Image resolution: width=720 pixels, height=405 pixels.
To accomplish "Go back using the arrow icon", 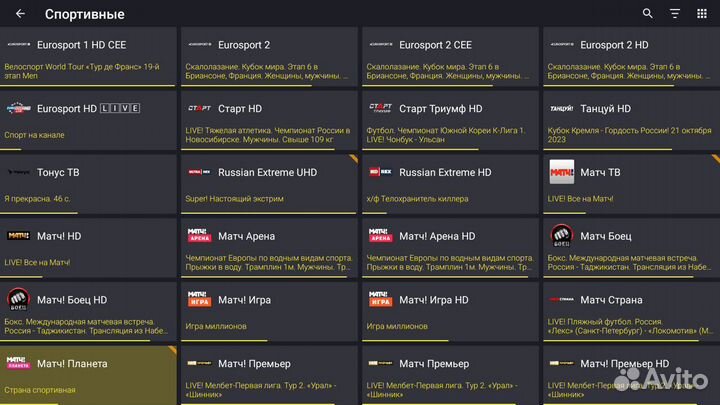I will point(20,14).
